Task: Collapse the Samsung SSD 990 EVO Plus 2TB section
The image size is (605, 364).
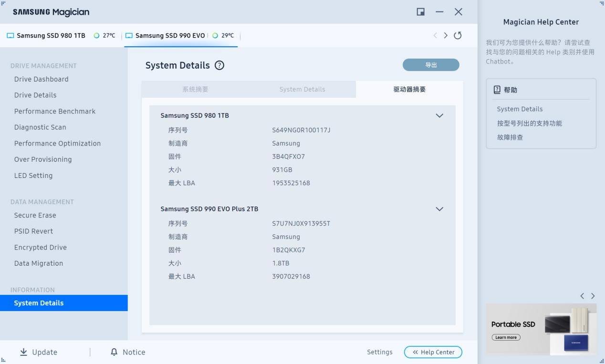Action: click(439, 209)
